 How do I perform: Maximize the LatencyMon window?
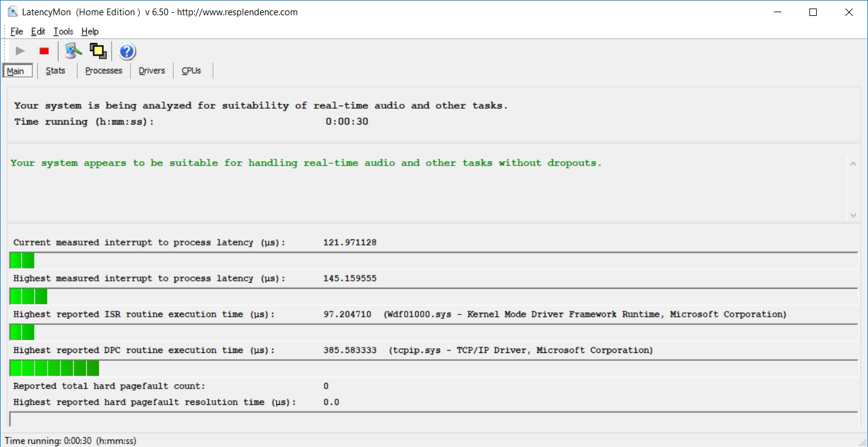812,12
